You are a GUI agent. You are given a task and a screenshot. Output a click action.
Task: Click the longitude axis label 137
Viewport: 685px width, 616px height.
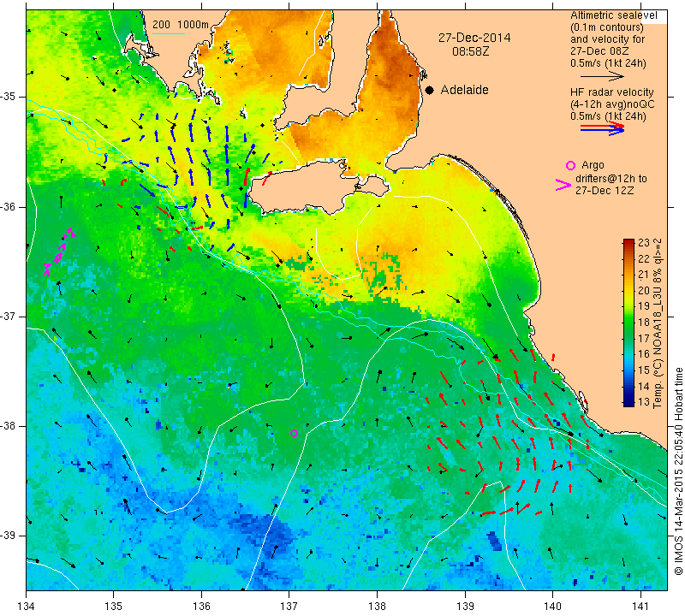point(289,607)
